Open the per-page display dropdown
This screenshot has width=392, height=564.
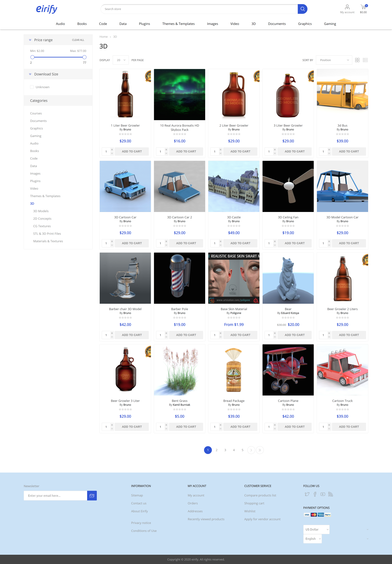120,60
